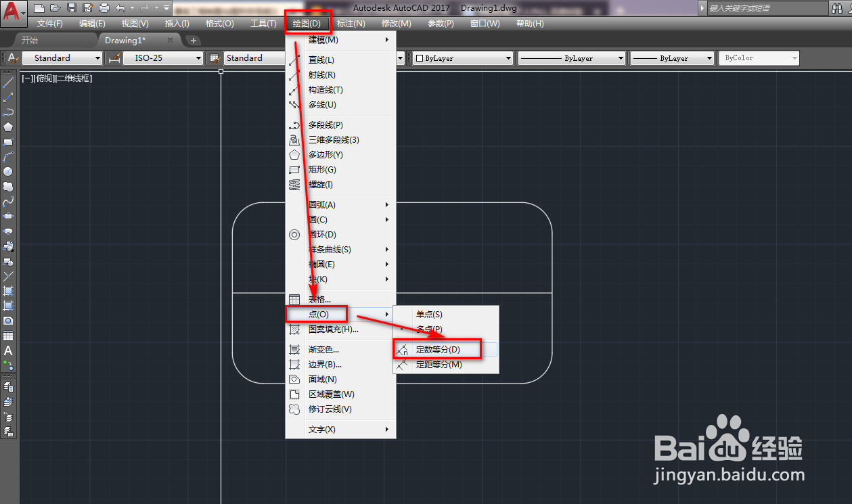Click the table style icon
The height and width of the screenshot is (504, 852).
215,58
